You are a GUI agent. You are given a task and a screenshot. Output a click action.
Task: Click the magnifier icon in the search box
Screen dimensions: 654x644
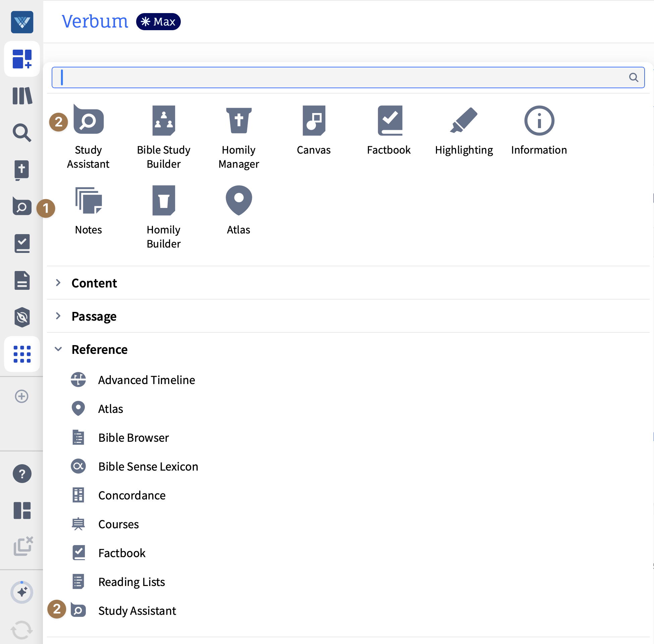tap(633, 77)
